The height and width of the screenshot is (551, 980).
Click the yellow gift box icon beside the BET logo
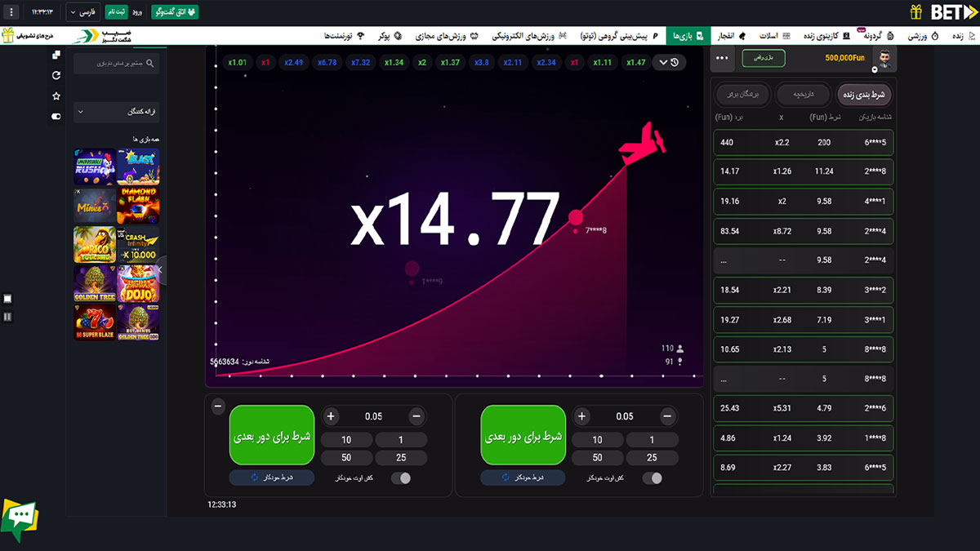[916, 12]
